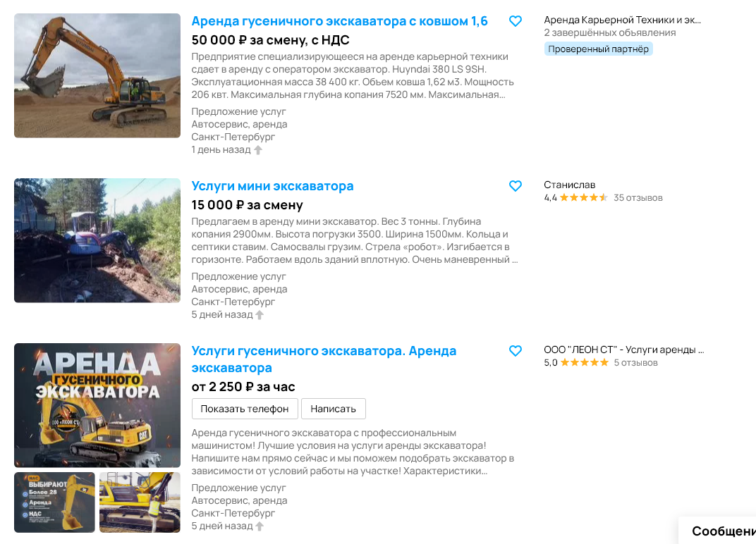View the small yellow CAT excavator thumbnail
This screenshot has height=544, width=756.
(140, 502)
